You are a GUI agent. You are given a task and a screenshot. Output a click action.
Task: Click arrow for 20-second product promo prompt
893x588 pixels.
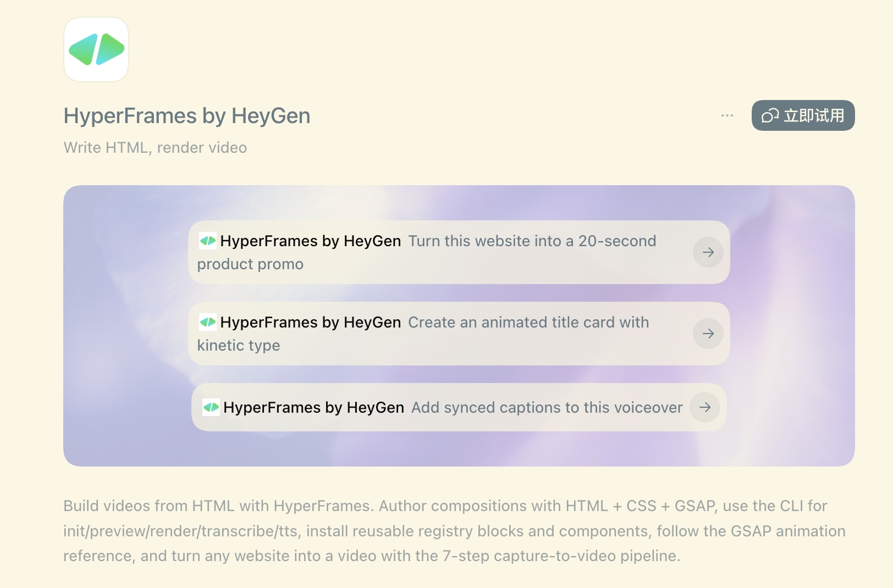click(708, 252)
